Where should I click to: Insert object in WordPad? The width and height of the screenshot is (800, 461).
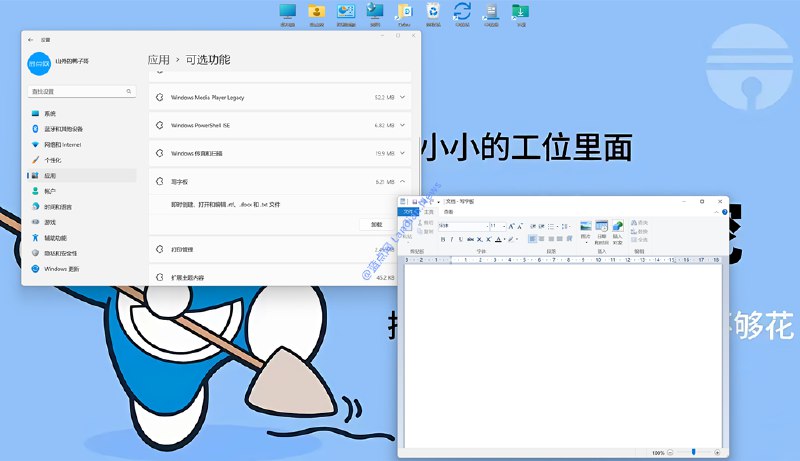pos(617,232)
